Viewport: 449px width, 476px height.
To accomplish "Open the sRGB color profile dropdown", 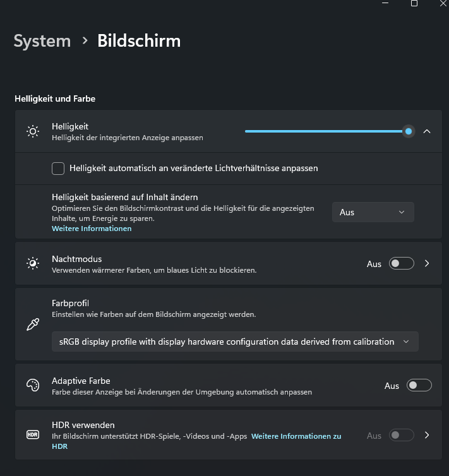I will pyautogui.click(x=235, y=342).
